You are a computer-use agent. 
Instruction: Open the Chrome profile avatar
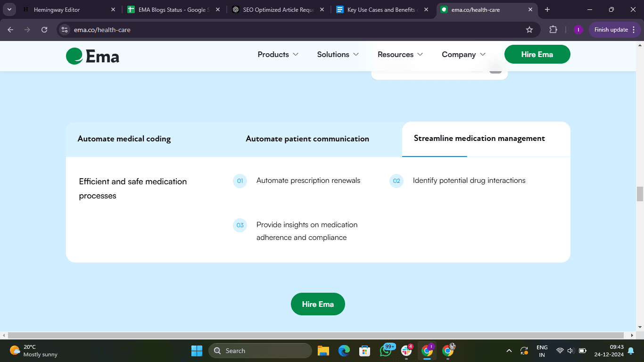[578, 30]
